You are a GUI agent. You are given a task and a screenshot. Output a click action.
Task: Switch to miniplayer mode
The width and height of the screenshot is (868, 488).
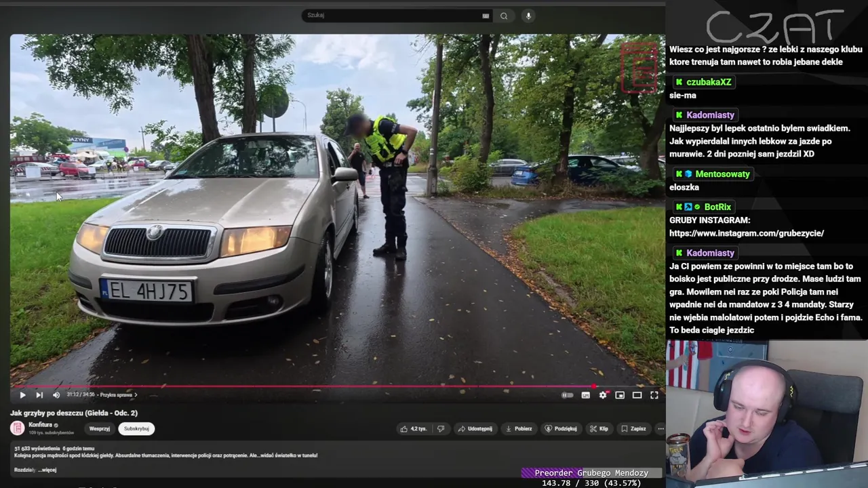(x=620, y=395)
